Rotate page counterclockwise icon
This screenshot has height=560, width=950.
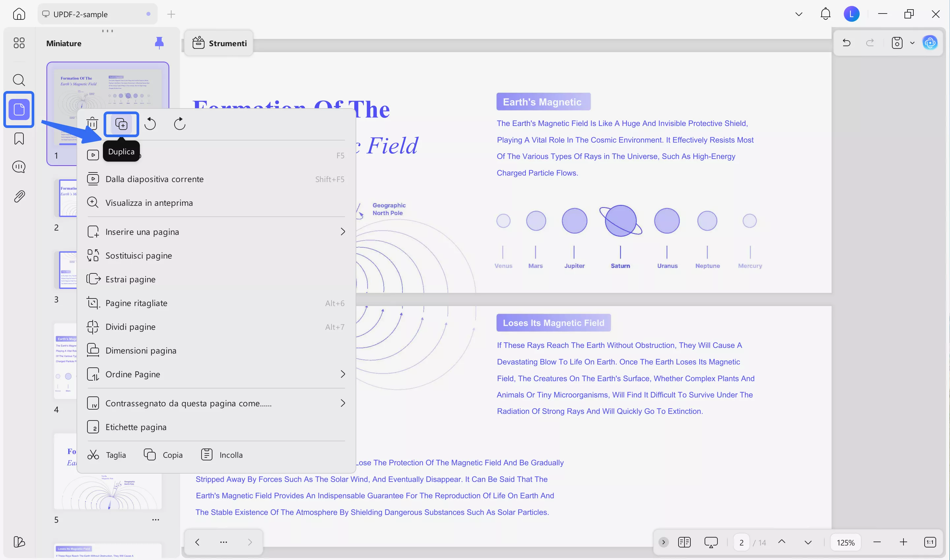coord(150,124)
